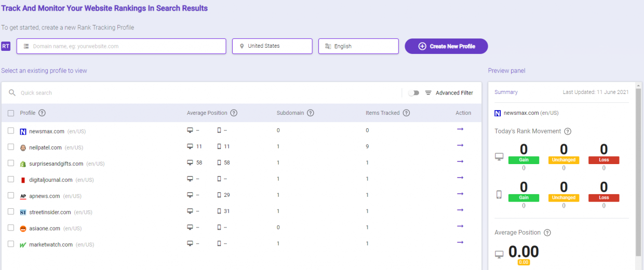Click the Advanced Filter label
This screenshot has height=270, width=644.
pyautogui.click(x=454, y=93)
